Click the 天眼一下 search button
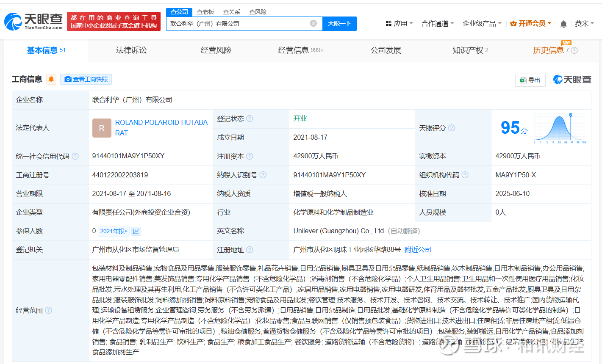Image resolution: width=602 pixels, height=364 pixels. (x=339, y=24)
